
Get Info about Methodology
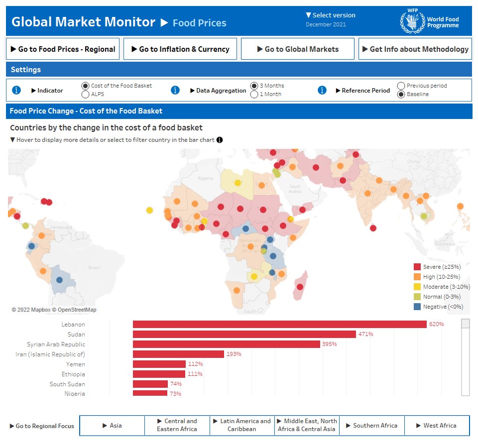click(415, 49)
